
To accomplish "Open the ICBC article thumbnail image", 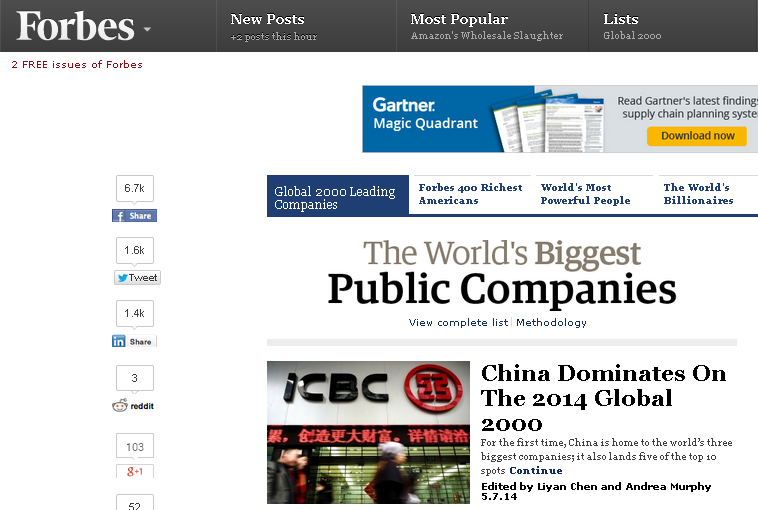I will tap(368, 432).
